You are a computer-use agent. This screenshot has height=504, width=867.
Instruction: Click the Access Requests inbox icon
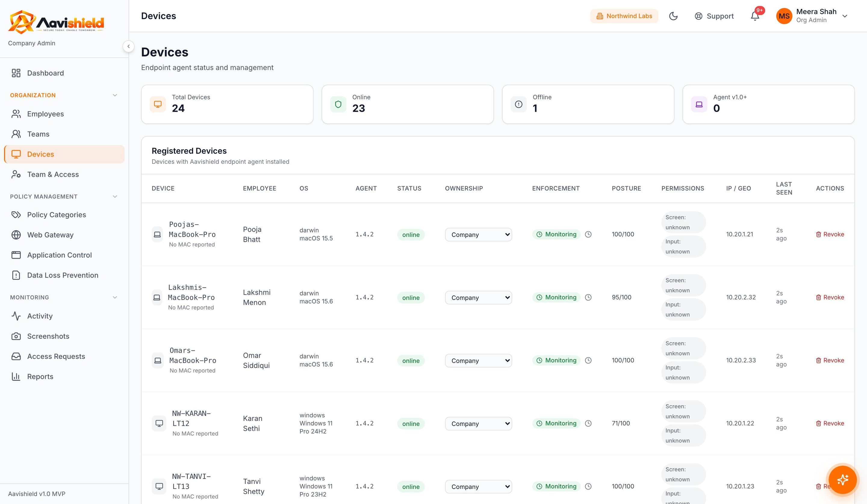pyautogui.click(x=16, y=356)
